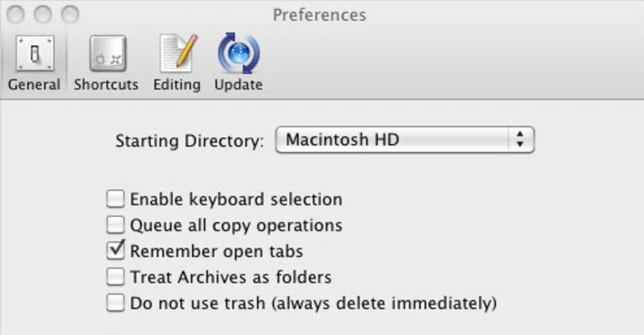Screen dimensions: 644x335
Task: Select the Editing tab label
Action: [177, 85]
